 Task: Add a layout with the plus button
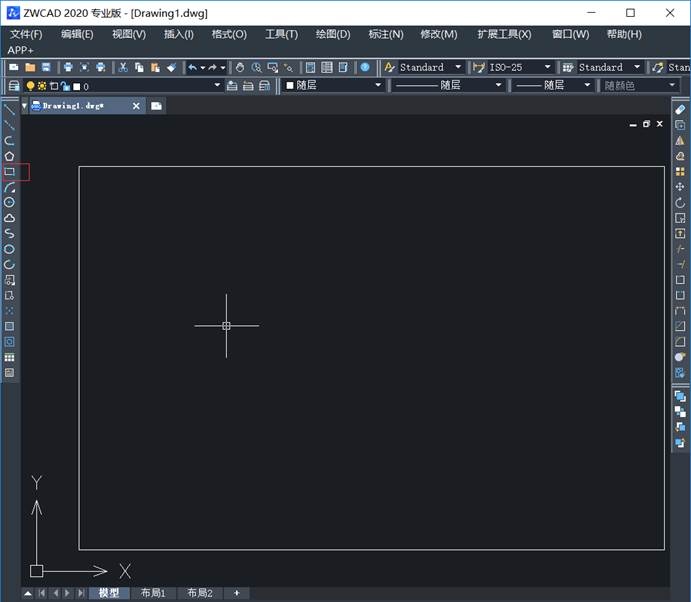pyautogui.click(x=237, y=593)
